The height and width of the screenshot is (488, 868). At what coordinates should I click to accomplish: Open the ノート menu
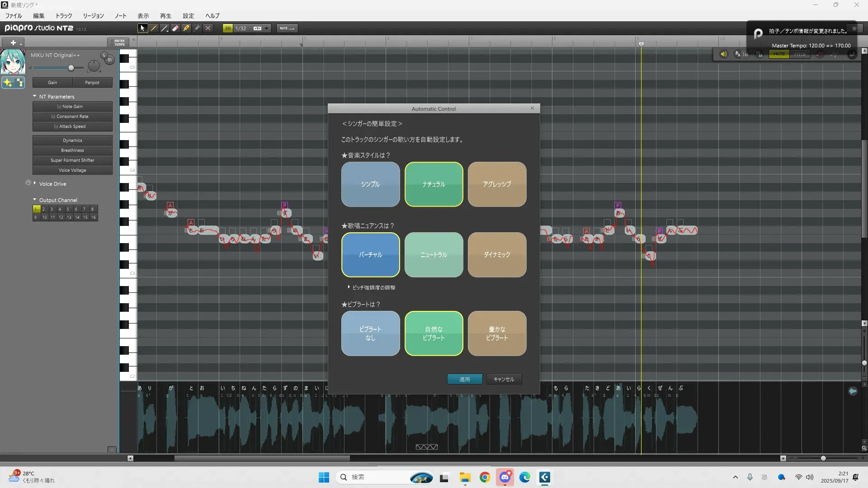pyautogui.click(x=121, y=16)
